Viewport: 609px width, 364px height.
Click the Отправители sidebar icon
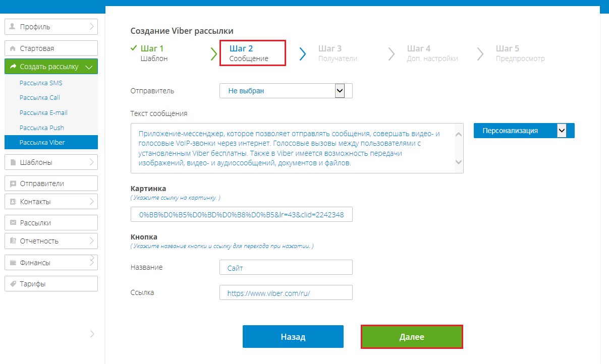(x=13, y=184)
